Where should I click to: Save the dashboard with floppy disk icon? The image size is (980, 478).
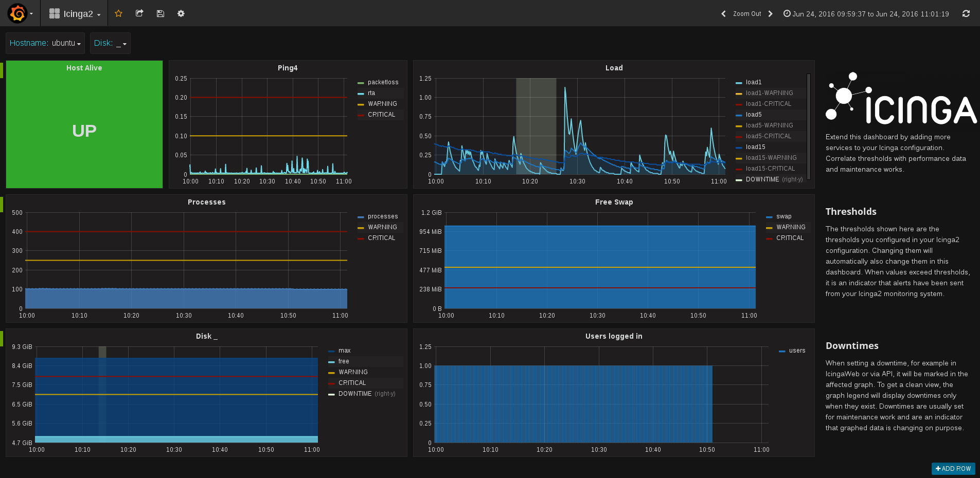(x=161, y=13)
